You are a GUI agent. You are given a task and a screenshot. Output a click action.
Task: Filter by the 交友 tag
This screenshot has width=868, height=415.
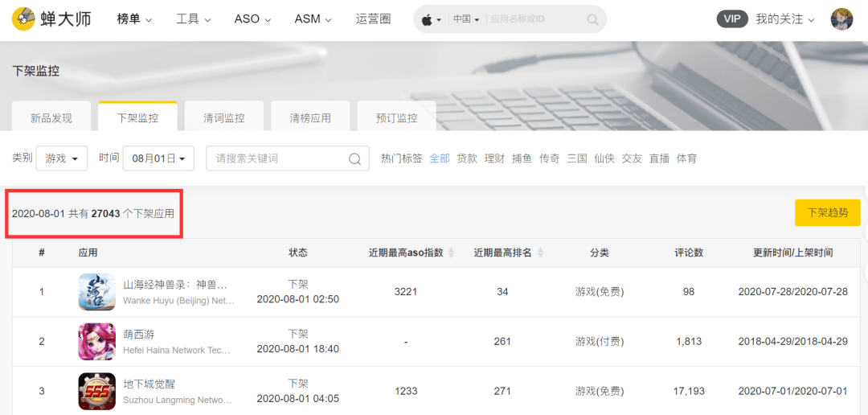[632, 158]
